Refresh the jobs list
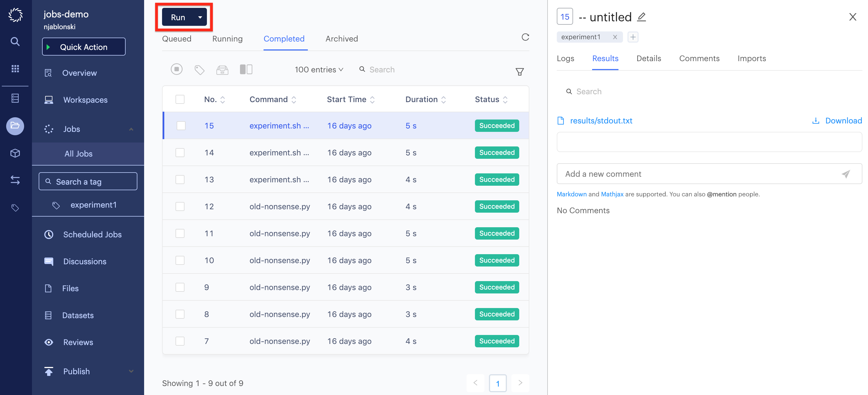Viewport: 868px width, 395px height. click(x=525, y=37)
